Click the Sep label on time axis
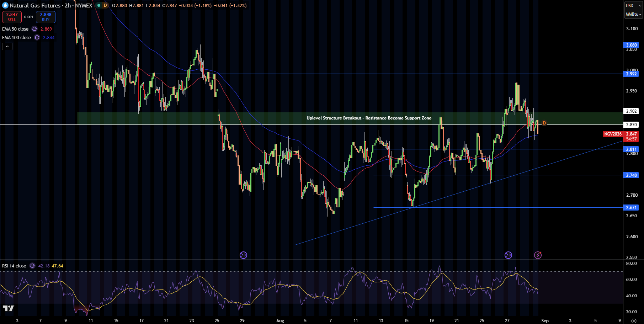This screenshot has height=324, width=644. click(545, 321)
